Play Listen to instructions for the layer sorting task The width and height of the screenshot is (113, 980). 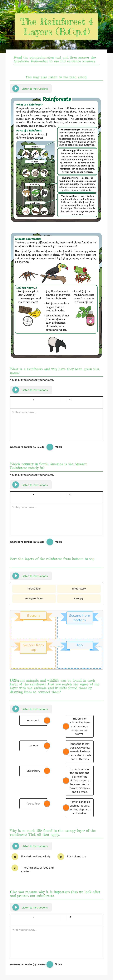pyautogui.click(x=30, y=576)
